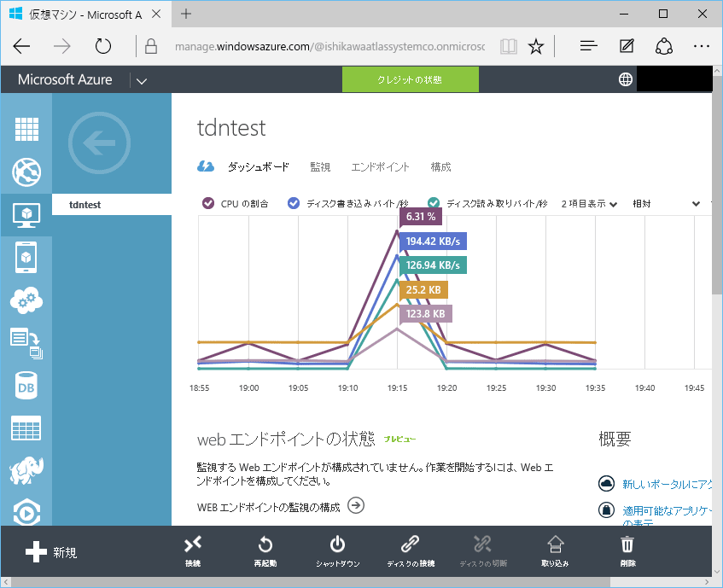
Task: Click the 19:15 time axis label
Action: coord(397,388)
